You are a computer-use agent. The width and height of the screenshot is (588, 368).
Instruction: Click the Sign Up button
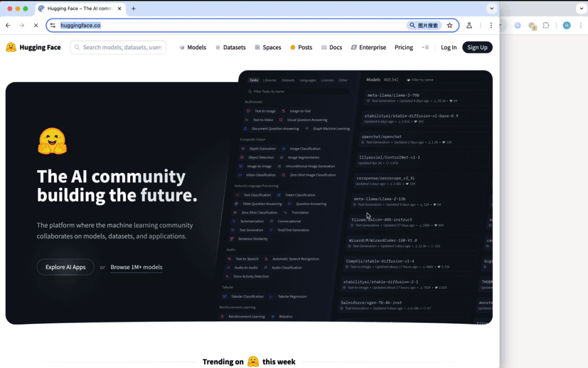pos(477,47)
